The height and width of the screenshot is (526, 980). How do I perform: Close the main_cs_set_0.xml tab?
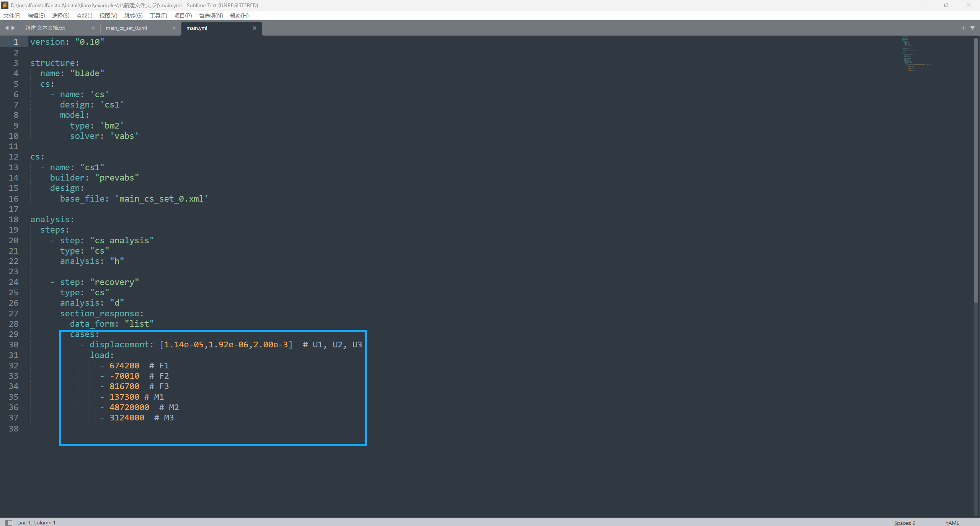(174, 28)
